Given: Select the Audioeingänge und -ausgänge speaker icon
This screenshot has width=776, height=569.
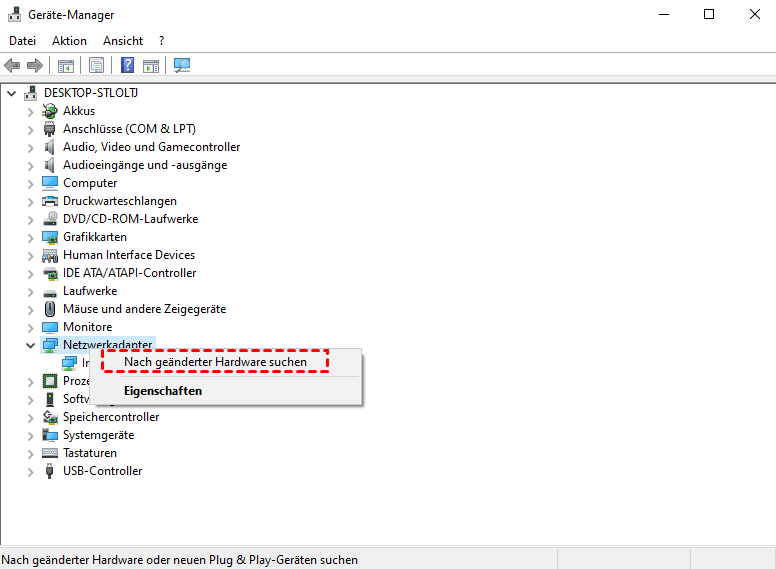Looking at the screenshot, I should [x=49, y=165].
